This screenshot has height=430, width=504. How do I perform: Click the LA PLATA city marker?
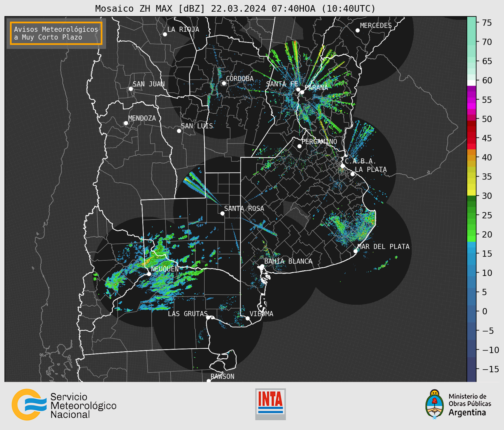tap(353, 174)
